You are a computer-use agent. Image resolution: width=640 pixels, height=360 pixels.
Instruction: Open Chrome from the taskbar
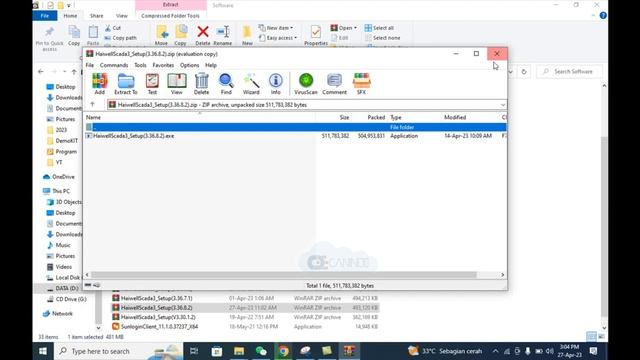(283, 351)
